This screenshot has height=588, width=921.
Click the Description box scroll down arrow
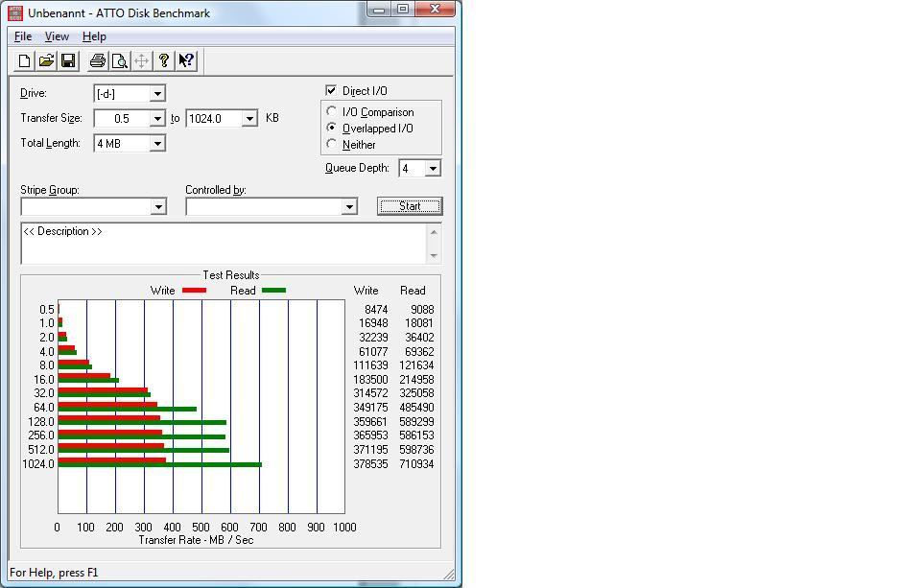pos(434,255)
